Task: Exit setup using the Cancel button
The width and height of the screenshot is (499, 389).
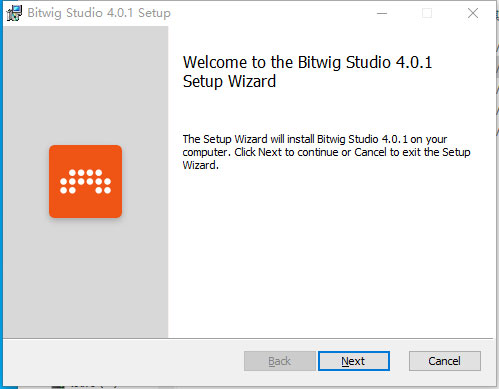Action: click(445, 361)
